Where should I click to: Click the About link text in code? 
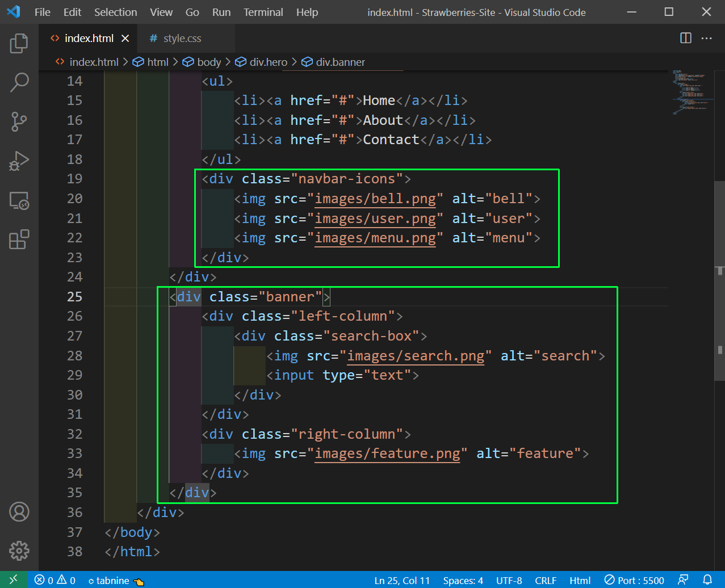(x=383, y=120)
